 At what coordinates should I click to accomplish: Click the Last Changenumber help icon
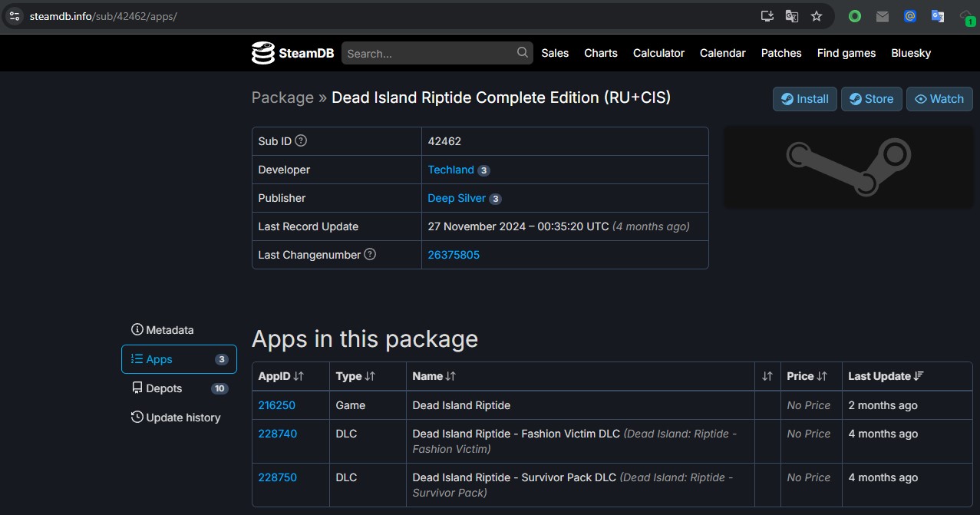click(370, 254)
